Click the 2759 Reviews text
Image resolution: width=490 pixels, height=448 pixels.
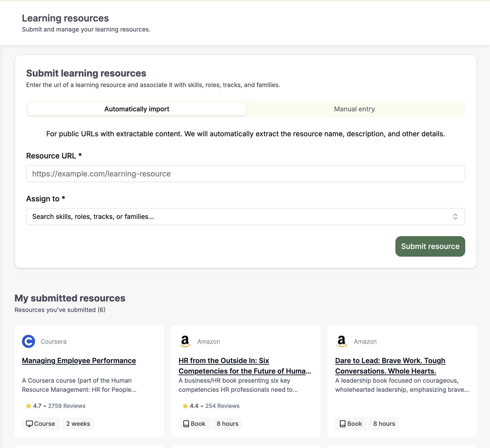tap(67, 406)
